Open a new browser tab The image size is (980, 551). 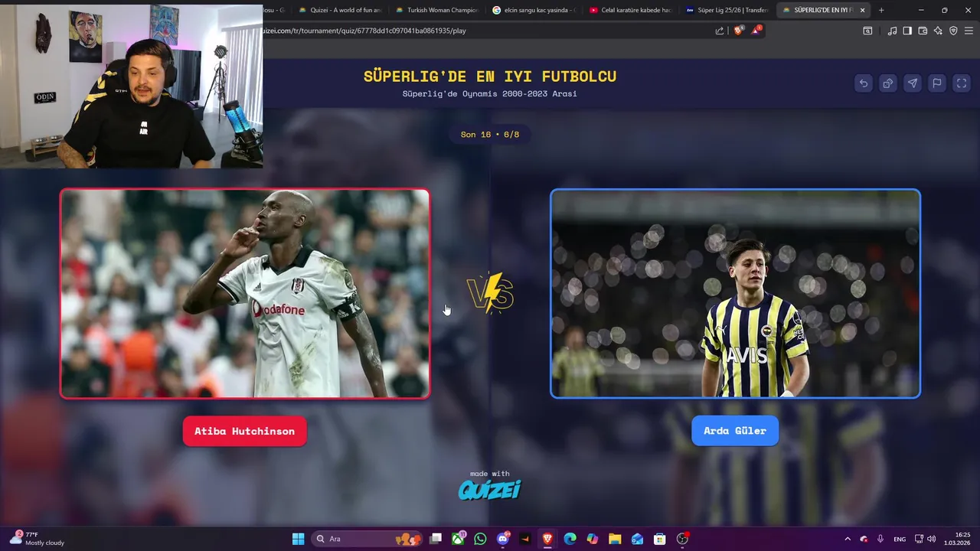tap(881, 10)
